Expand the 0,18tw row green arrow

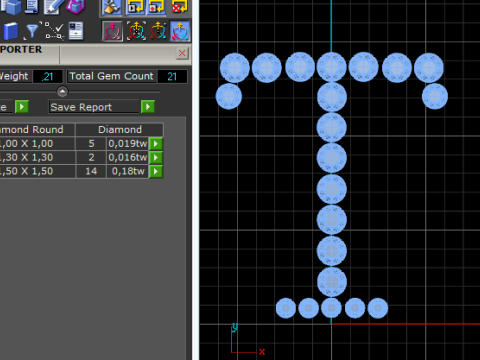pyautogui.click(x=156, y=172)
